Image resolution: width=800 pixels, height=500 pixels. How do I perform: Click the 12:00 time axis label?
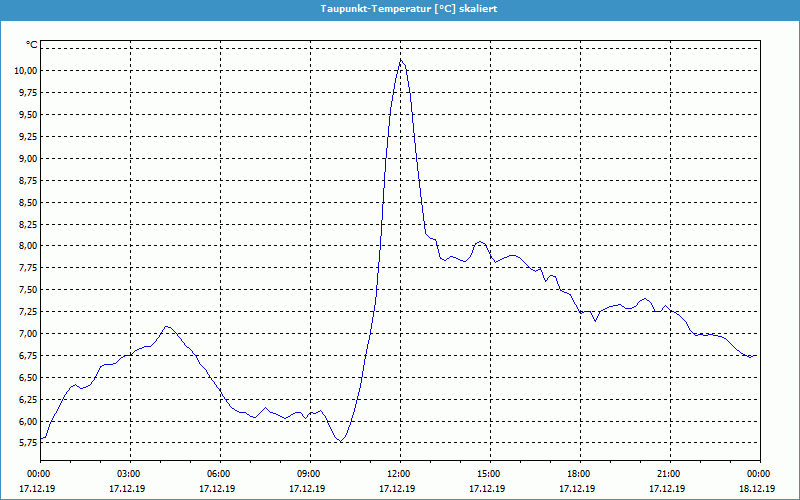(399, 474)
